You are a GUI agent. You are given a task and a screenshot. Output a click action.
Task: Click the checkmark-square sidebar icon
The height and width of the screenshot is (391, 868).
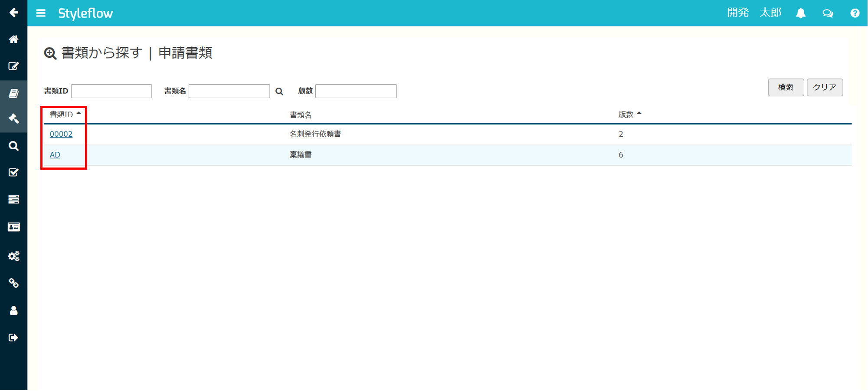click(13, 172)
